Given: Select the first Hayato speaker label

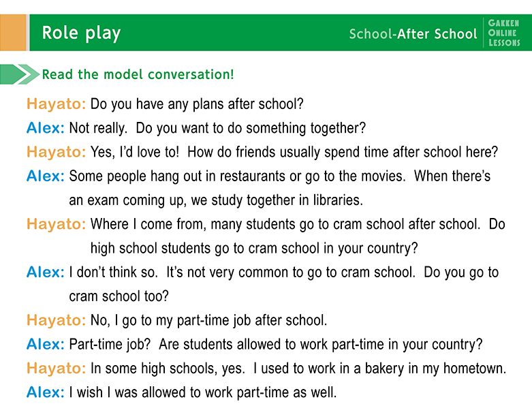Looking at the screenshot, I should tap(56, 105).
